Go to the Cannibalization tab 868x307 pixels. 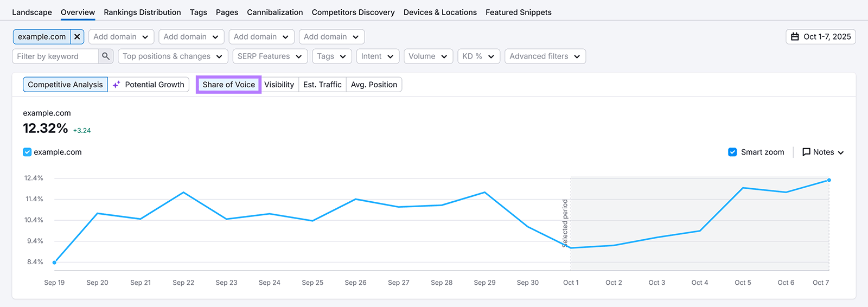(x=275, y=12)
